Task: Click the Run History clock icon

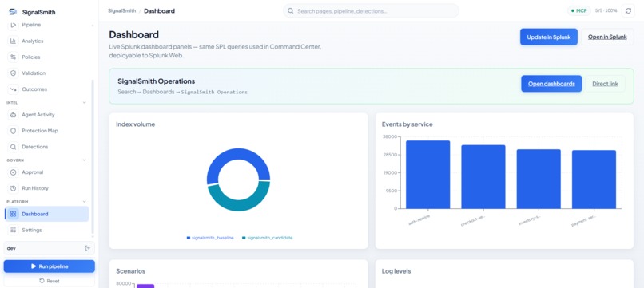Action: [13, 188]
